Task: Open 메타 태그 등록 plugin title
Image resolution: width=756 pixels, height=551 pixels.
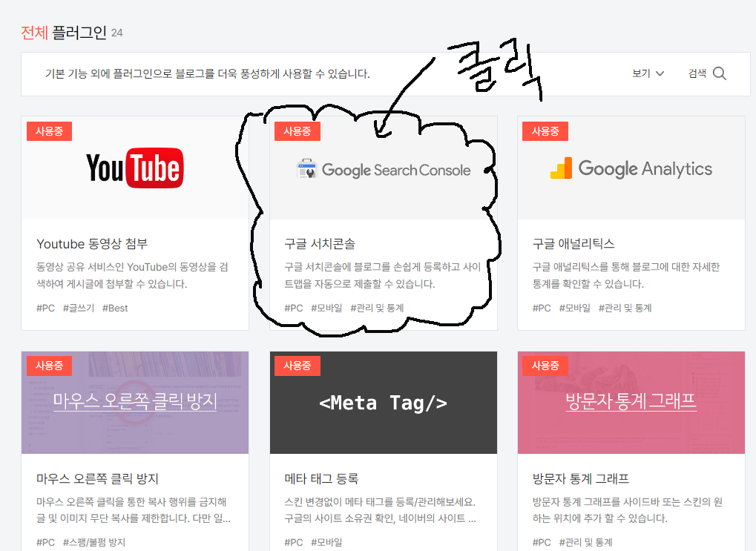Action: point(321,478)
